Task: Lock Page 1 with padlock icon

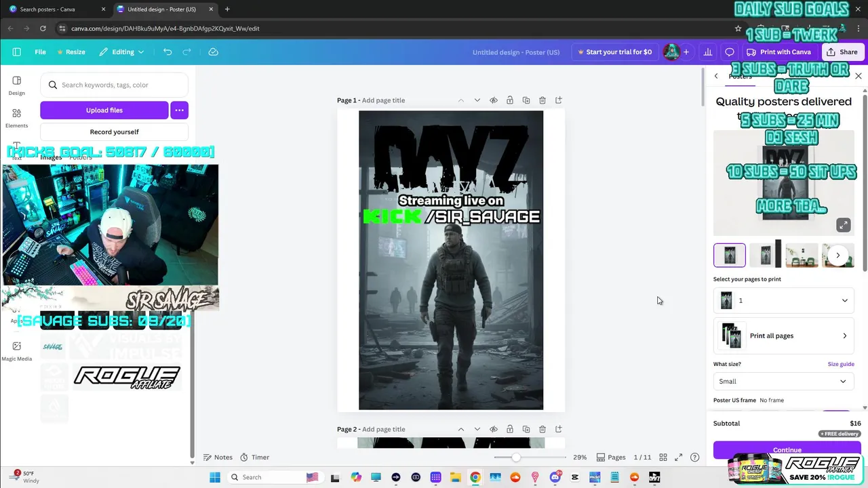Action: click(x=510, y=100)
